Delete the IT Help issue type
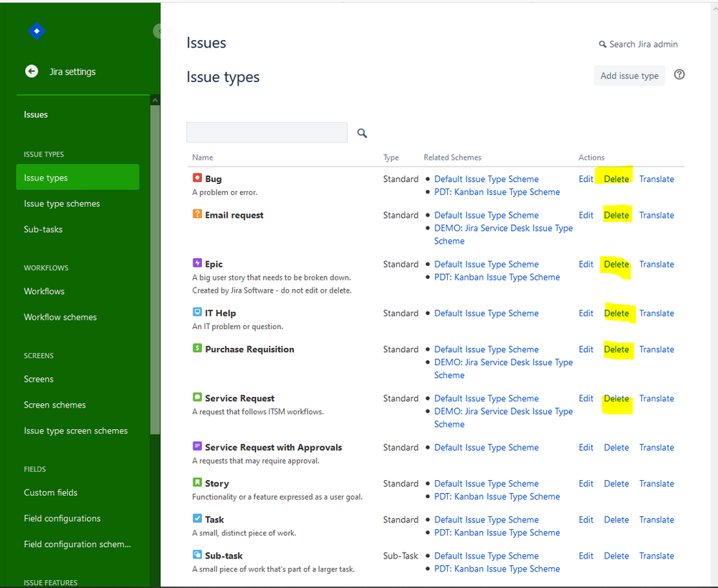This screenshot has width=718, height=588. (616, 313)
